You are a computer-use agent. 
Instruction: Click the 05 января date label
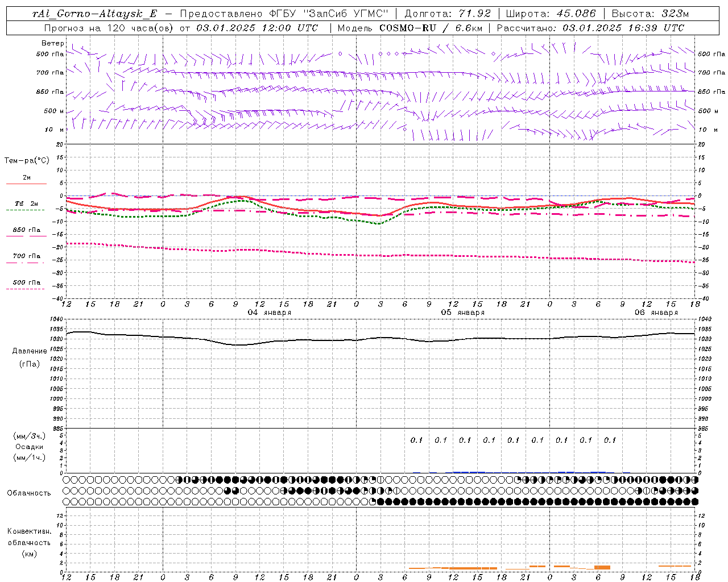click(x=463, y=313)
